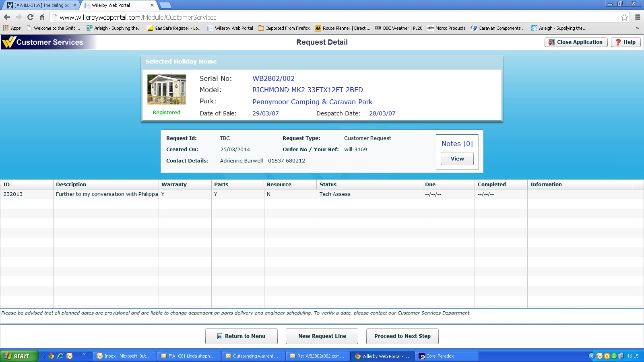Open the Windows start menu
Screen dimensions: 644x362
[x=19, y=356]
